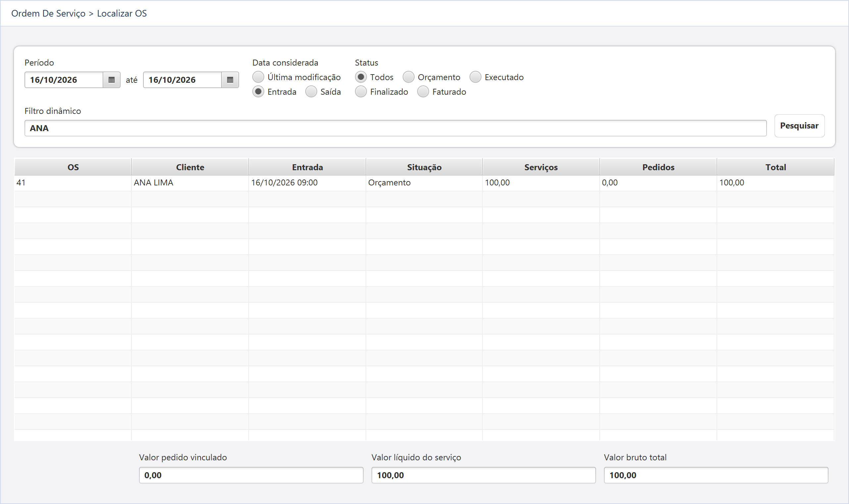
Task: Open the end date calendar picker
Action: tap(230, 80)
